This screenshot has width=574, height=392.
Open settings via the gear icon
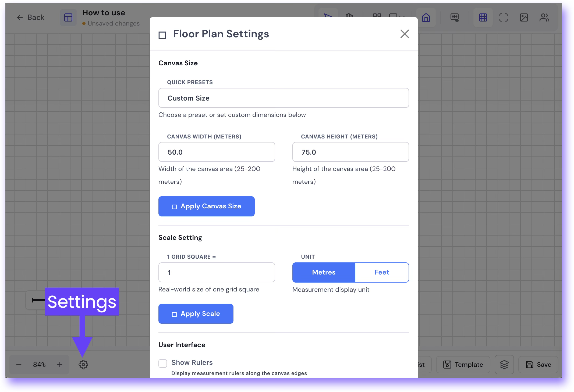click(83, 365)
